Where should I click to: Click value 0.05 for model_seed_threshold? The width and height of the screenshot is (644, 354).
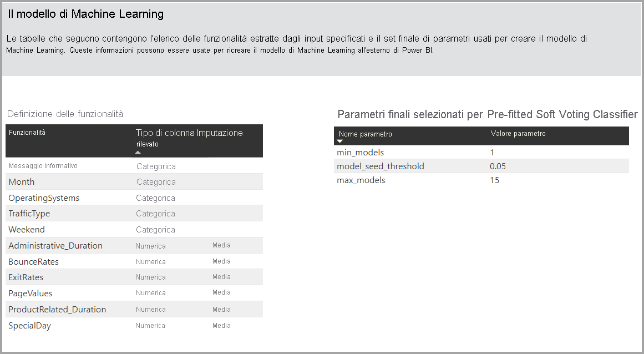[498, 166]
